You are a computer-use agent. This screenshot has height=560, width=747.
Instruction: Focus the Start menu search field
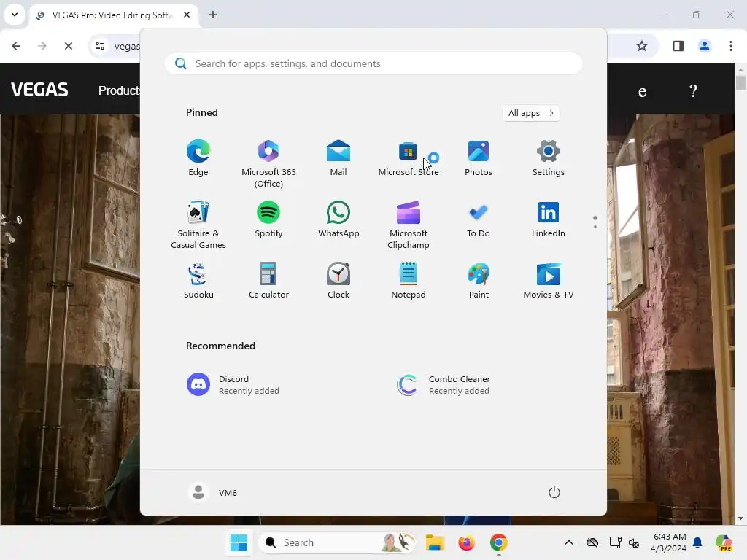pos(373,64)
